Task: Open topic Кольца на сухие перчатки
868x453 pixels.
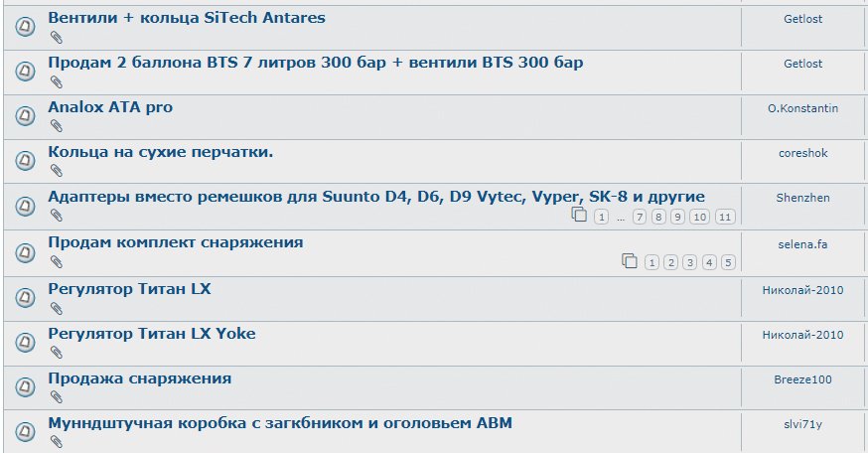Action: (161, 152)
